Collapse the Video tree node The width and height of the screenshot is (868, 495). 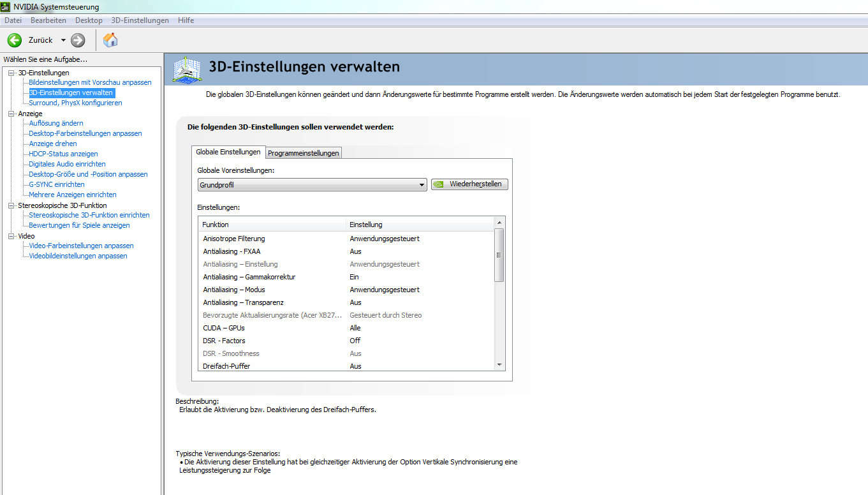tap(11, 236)
